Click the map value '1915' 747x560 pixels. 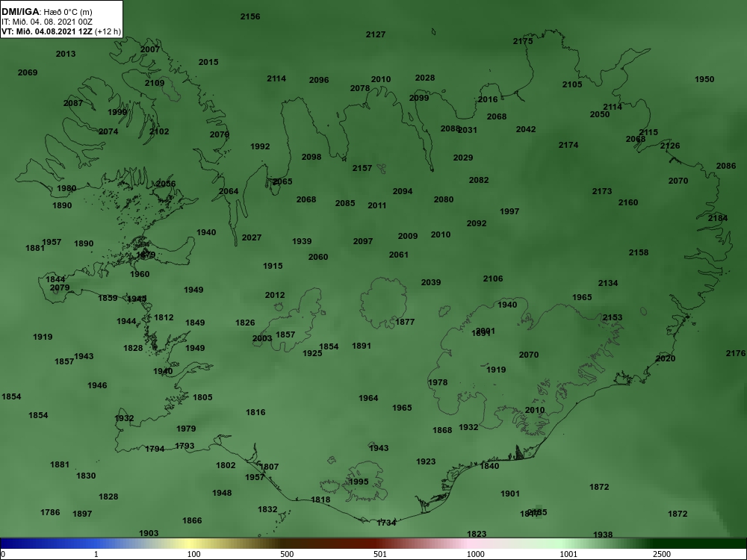pyautogui.click(x=273, y=267)
